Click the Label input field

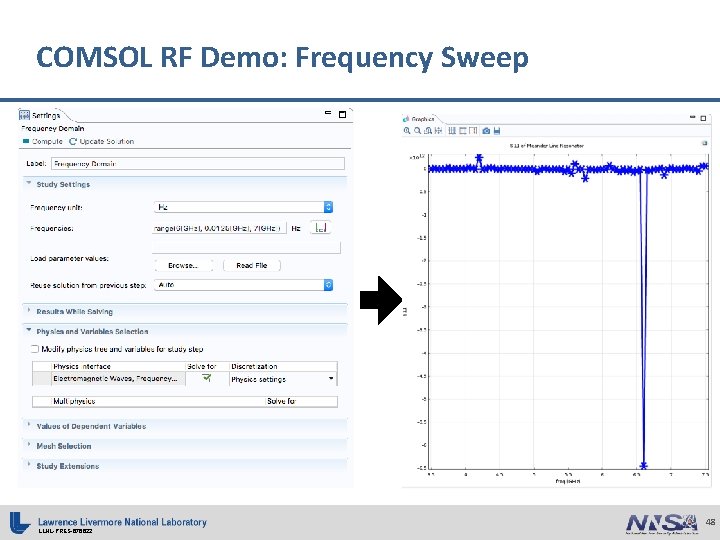tap(197, 163)
